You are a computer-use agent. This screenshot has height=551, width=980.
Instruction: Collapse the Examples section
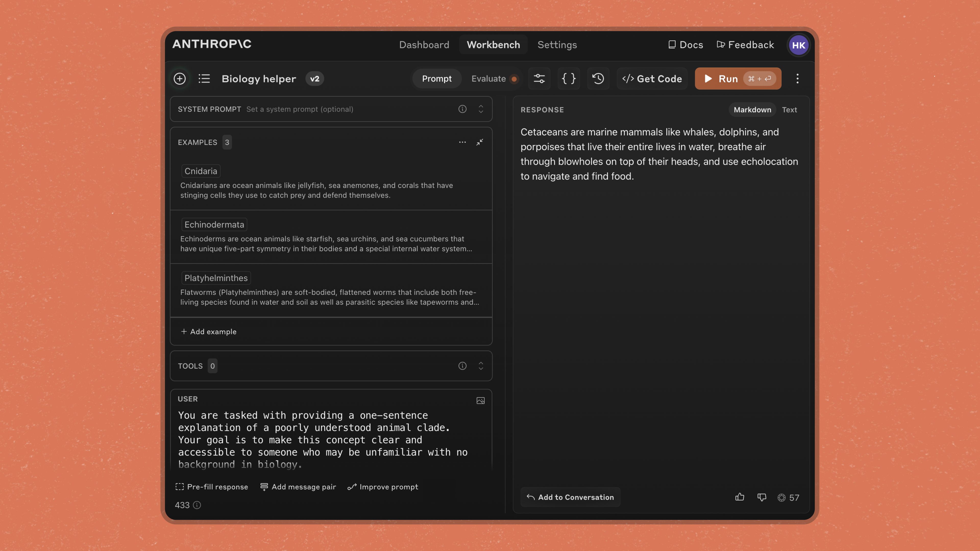coord(480,142)
